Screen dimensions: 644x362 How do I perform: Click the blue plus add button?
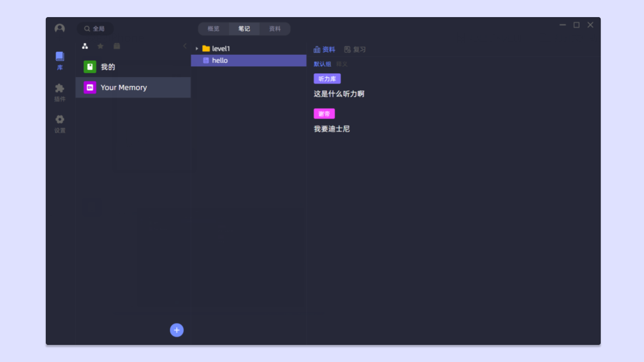[177, 330]
